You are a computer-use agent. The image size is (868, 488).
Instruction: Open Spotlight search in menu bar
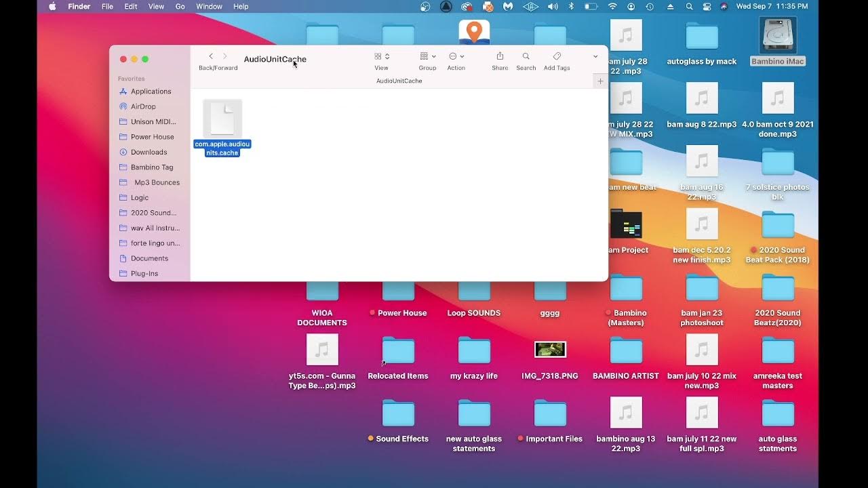[x=690, y=6]
